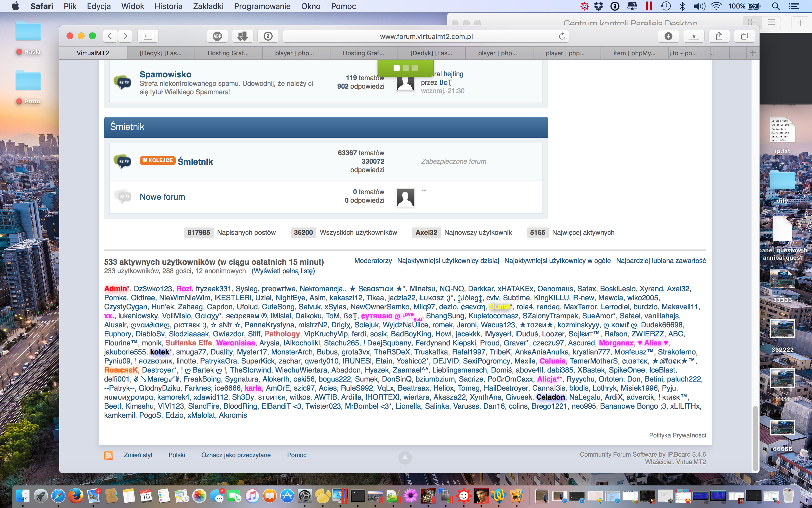This screenshot has width=812, height=508.
Task: Open Bluetooth status menu
Action: (683, 6)
